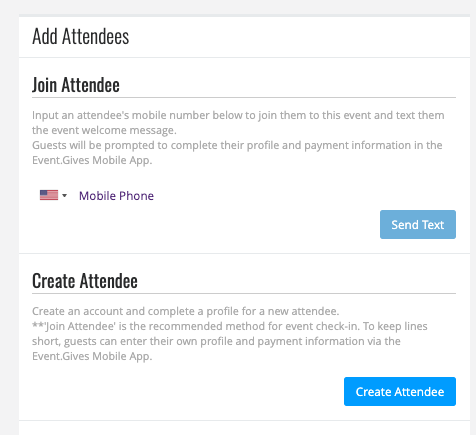Select the Add Attendees panel title
Viewport: 476px width, 435px height.
81,36
